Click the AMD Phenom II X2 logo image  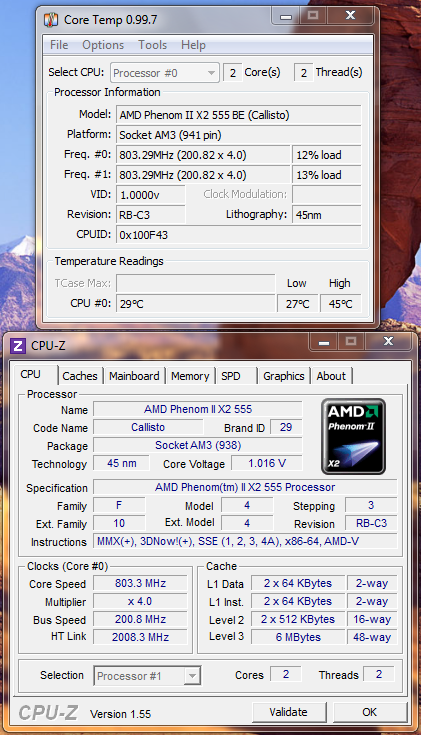[x=353, y=437]
